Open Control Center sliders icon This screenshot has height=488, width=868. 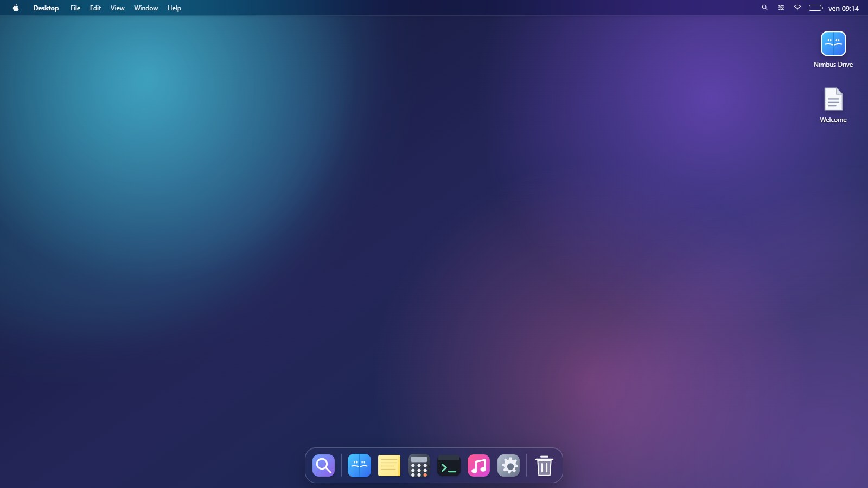coord(781,8)
